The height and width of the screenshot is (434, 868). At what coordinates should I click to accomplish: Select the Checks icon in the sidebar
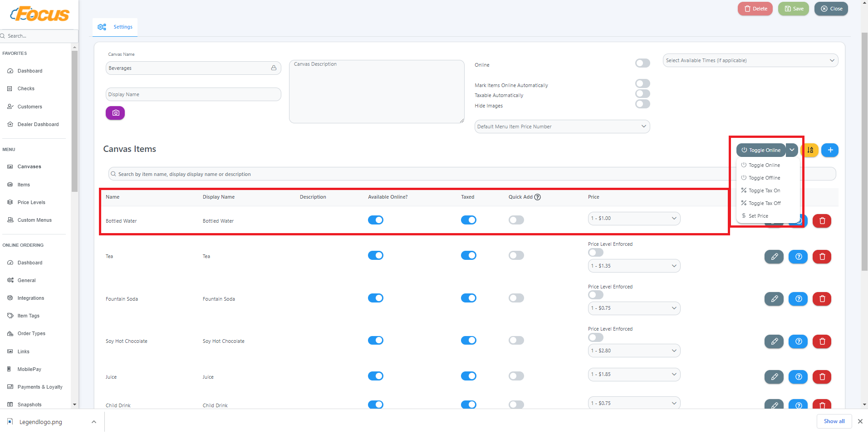pyautogui.click(x=26, y=88)
